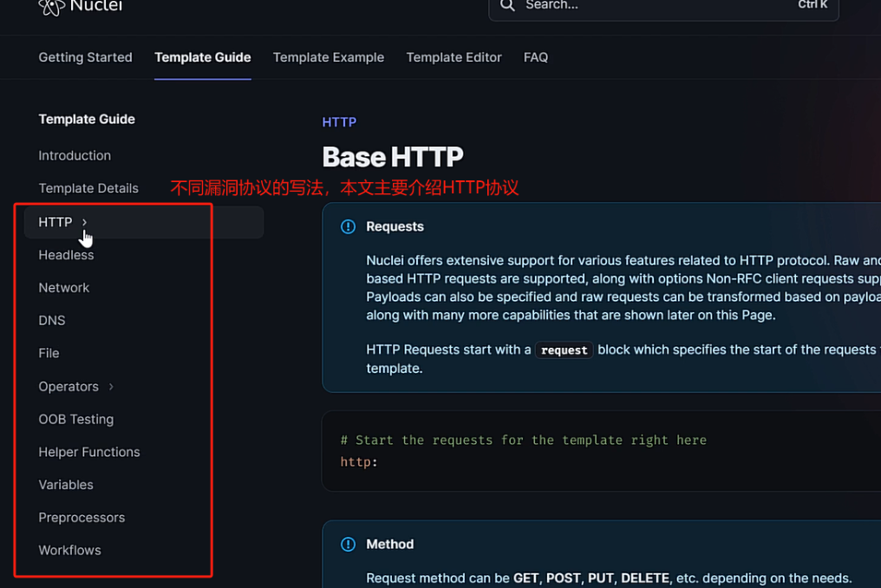
Task: Click the search magnifier icon
Action: [x=507, y=5]
